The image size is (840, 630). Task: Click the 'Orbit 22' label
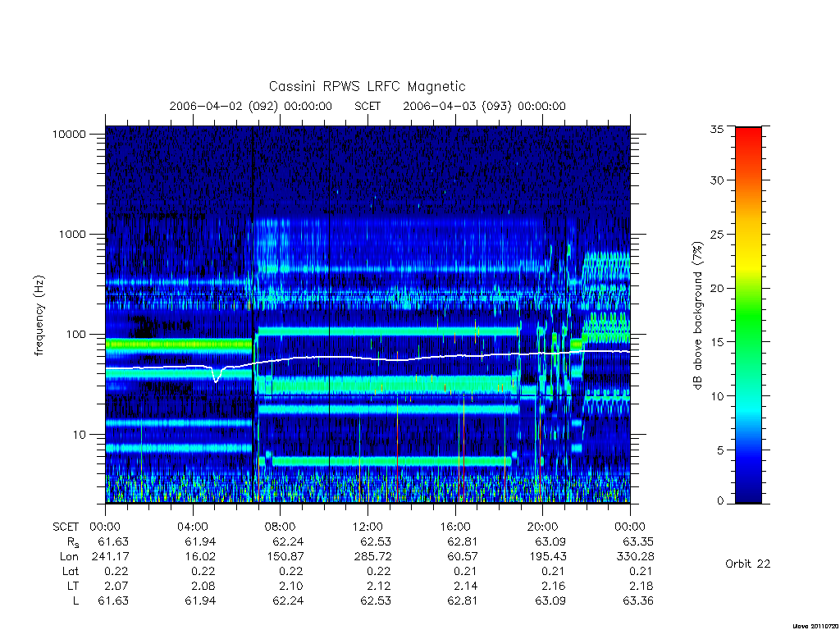pos(747,564)
